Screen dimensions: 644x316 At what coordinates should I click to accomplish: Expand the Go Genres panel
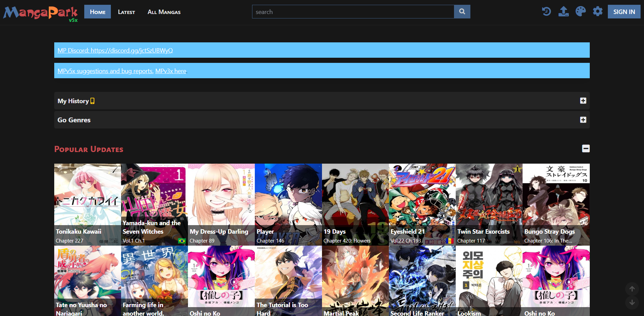click(x=583, y=120)
